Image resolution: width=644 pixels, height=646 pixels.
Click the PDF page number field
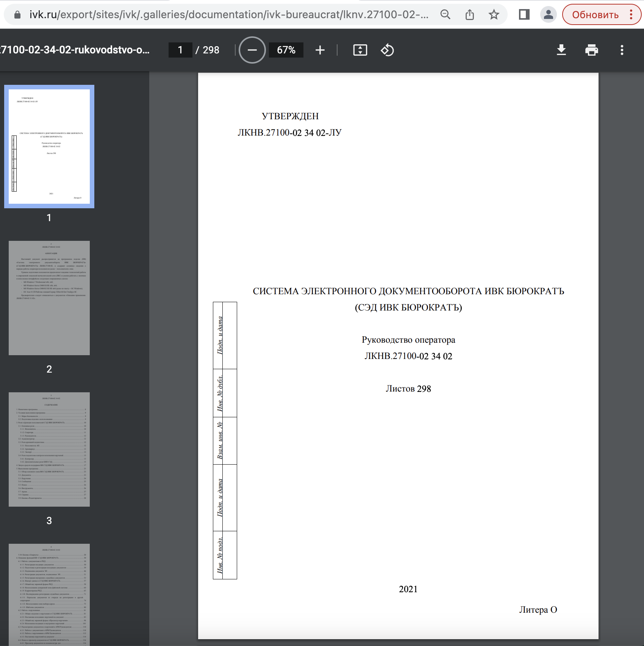[x=180, y=50]
